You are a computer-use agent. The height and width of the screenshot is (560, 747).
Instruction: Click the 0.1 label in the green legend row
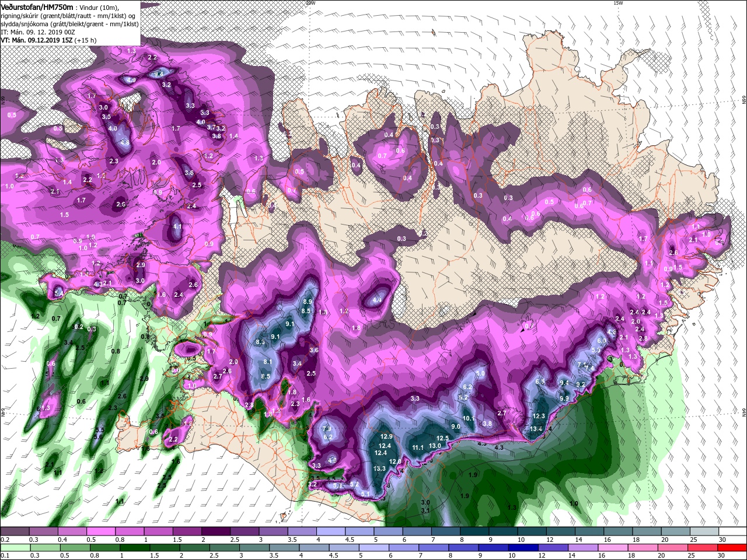coord(5,555)
